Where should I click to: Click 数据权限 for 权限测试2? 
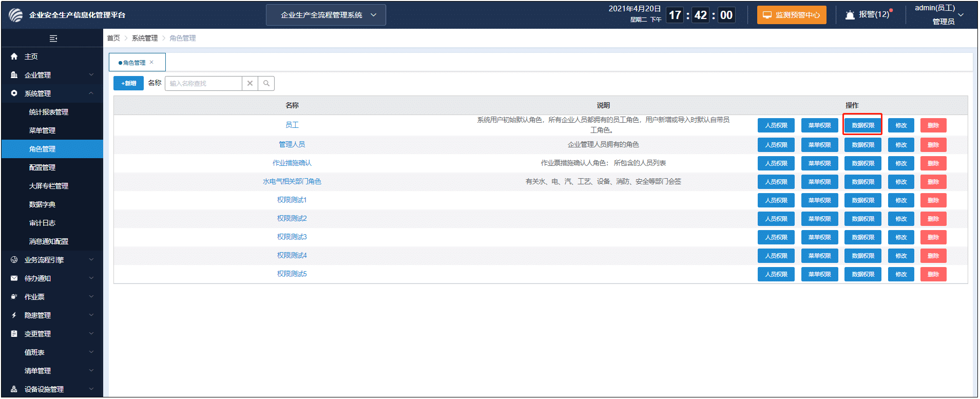(863, 219)
